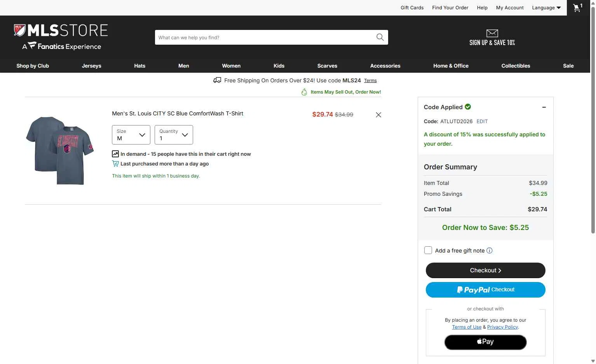Click the green checkmark beside Code Applied
The height and width of the screenshot is (364, 596).
[468, 106]
